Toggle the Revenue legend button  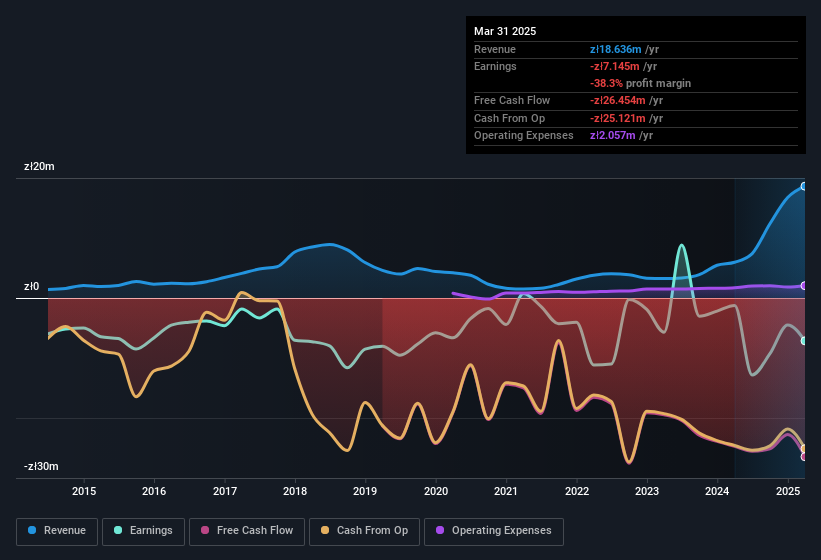point(57,531)
